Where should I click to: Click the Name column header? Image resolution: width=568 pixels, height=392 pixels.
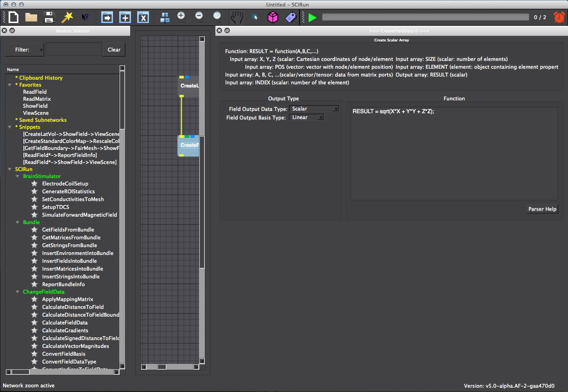click(63, 69)
